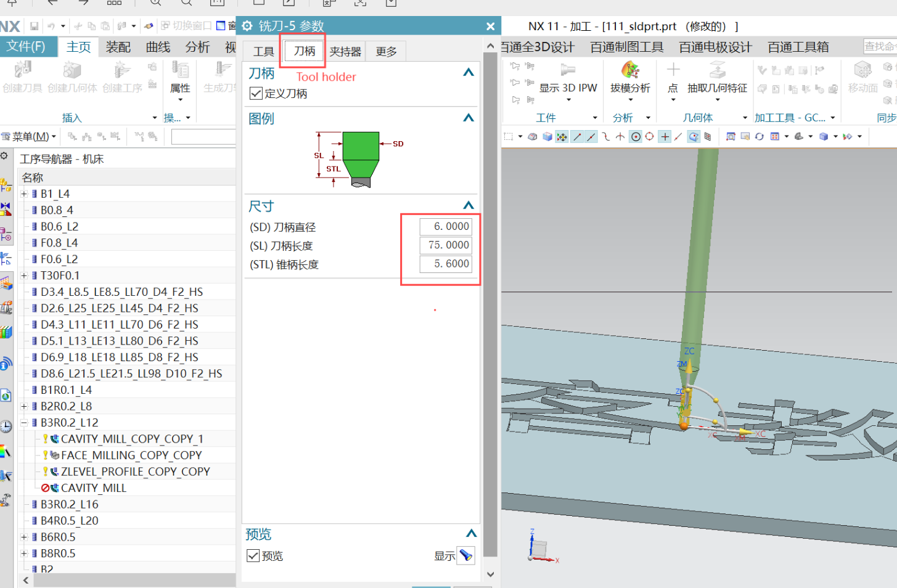
Task: Open the 百通工具箱 ribbon tab
Action: point(798,47)
